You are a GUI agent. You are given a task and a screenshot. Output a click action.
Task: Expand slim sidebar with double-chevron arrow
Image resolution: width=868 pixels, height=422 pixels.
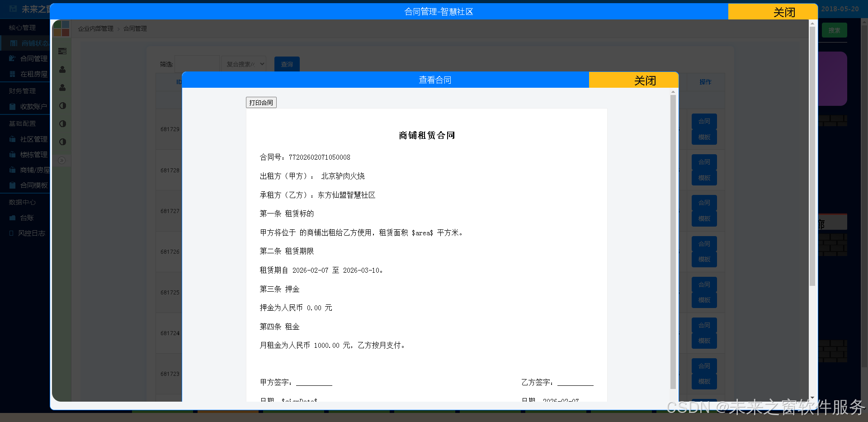[x=62, y=160]
